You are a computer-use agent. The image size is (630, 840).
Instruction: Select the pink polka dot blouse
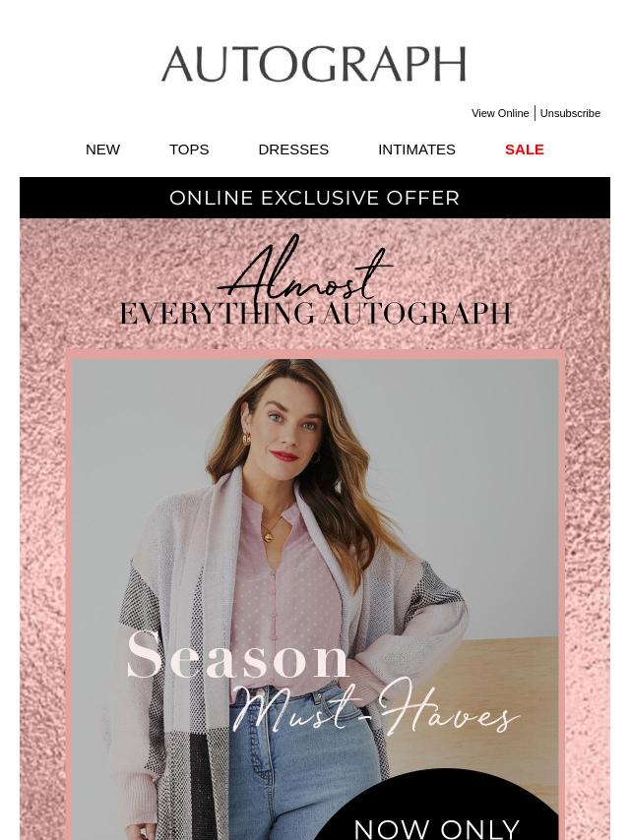coord(284,589)
